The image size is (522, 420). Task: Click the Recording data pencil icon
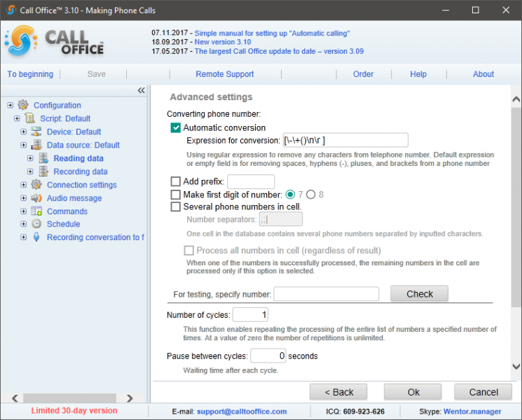(x=43, y=171)
